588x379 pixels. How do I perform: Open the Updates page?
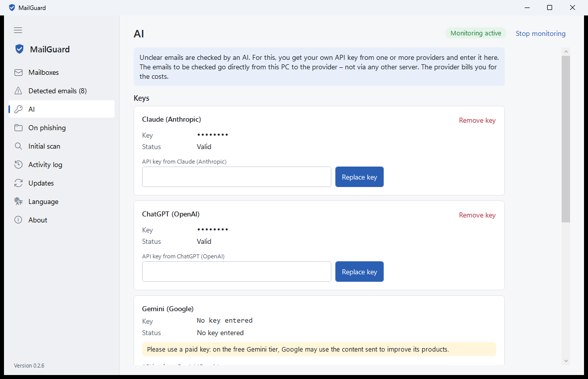(x=61, y=183)
